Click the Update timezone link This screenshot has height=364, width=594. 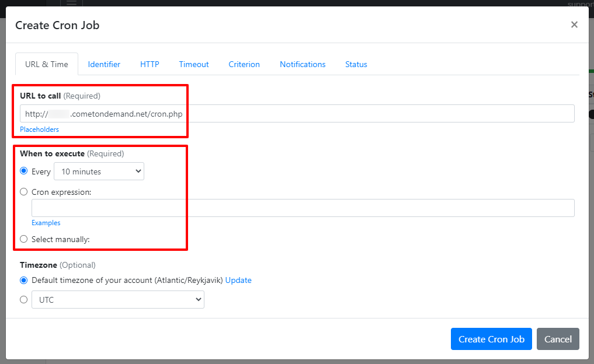[238, 280]
